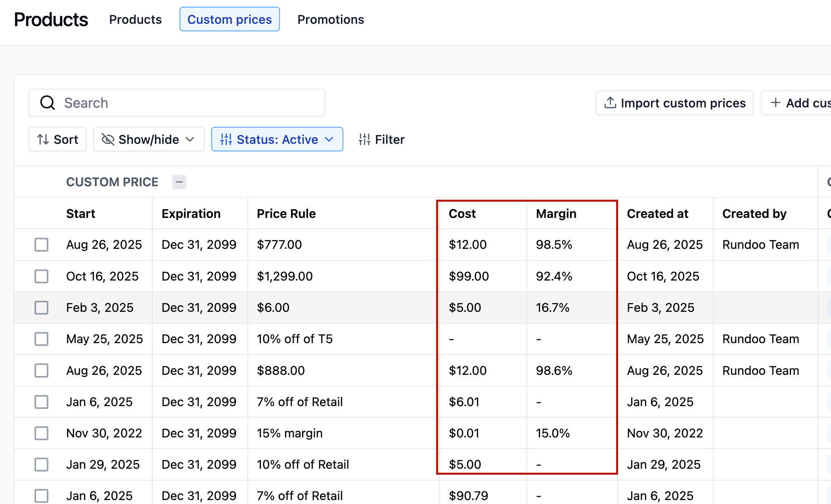This screenshot has width=831, height=504.
Task: Open the Custom prices tab
Action: tap(230, 19)
